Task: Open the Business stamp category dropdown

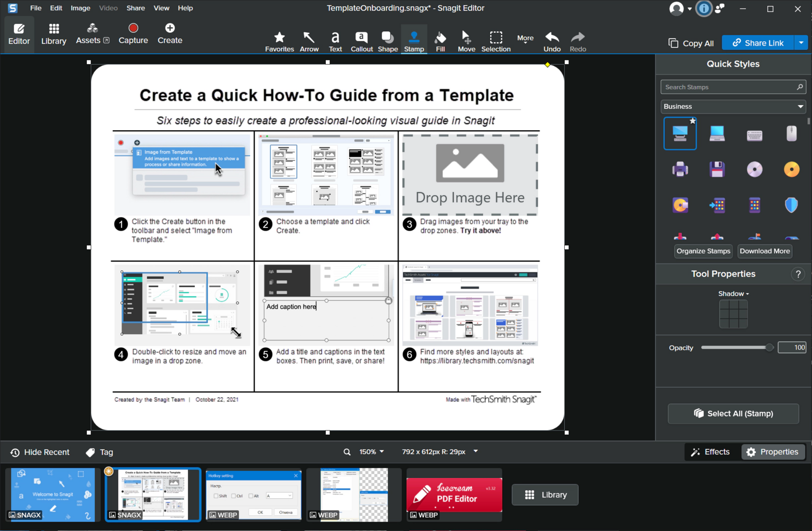Action: pyautogui.click(x=733, y=107)
